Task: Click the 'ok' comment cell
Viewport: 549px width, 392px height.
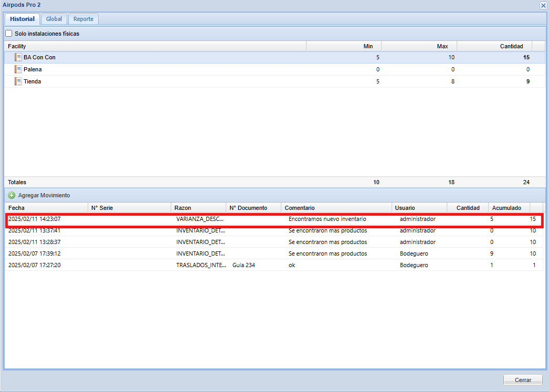Action: click(x=292, y=266)
